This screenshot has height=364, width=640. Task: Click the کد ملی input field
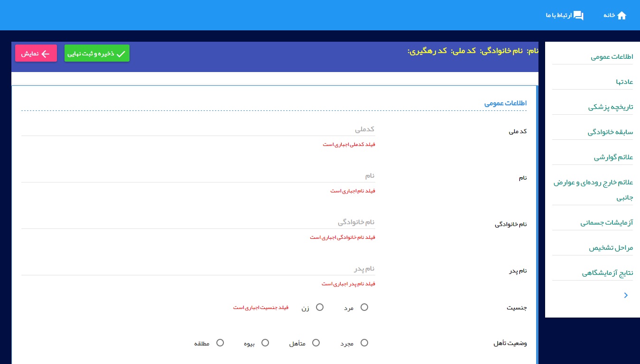click(198, 129)
